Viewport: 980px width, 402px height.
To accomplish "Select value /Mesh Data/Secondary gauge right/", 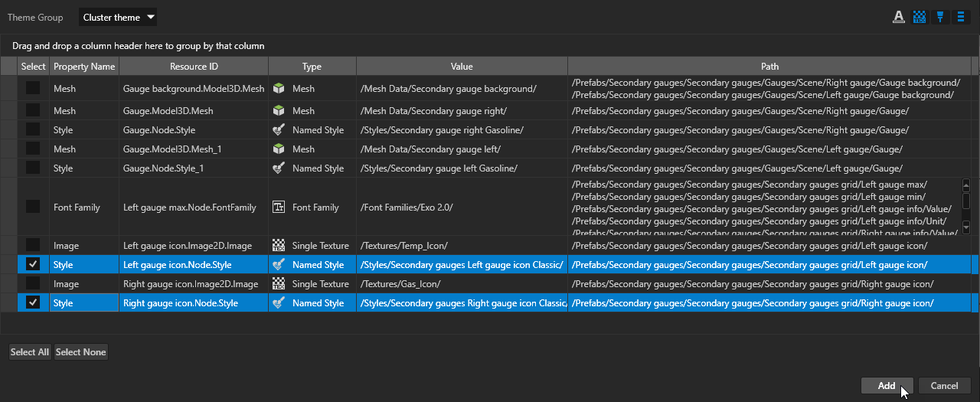I will (x=434, y=111).
